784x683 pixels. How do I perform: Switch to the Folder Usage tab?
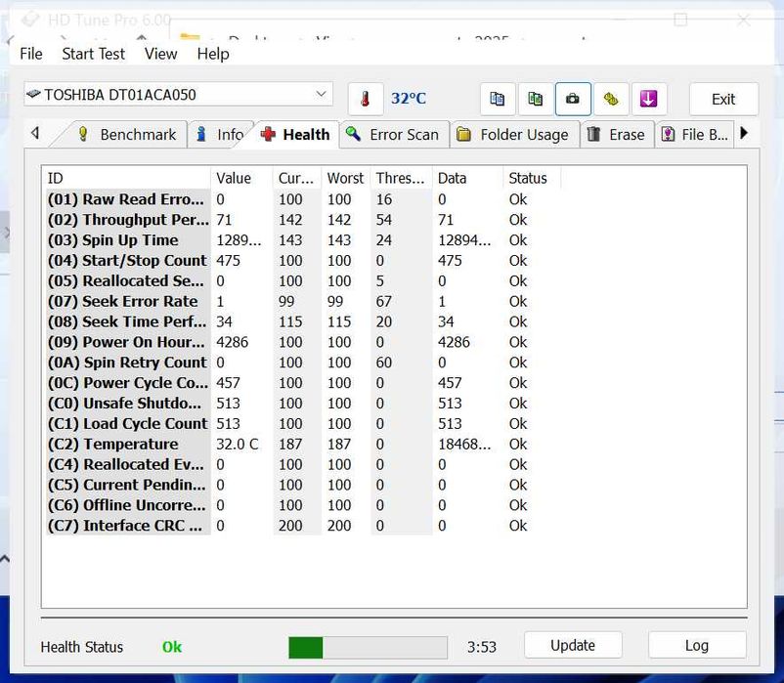pos(514,135)
